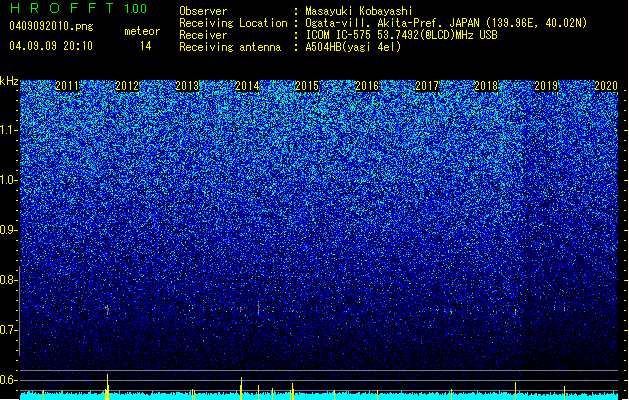Screen dimensions: 629x400
Task: Click the 2016 time marker
Action: point(367,86)
